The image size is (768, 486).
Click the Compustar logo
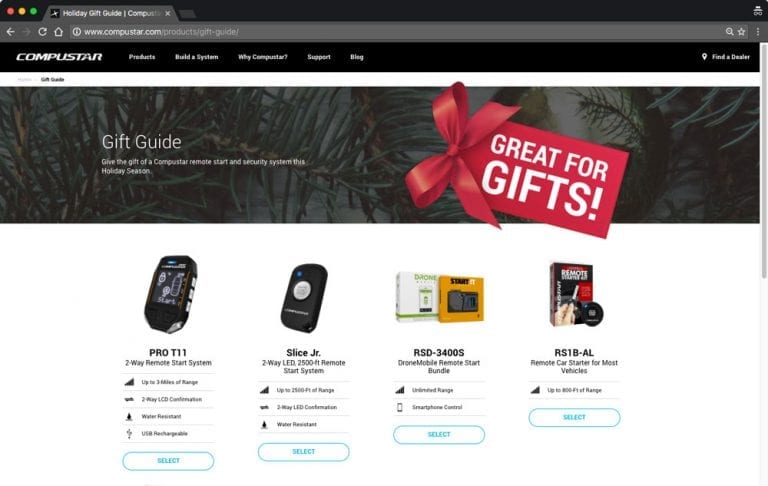59,57
